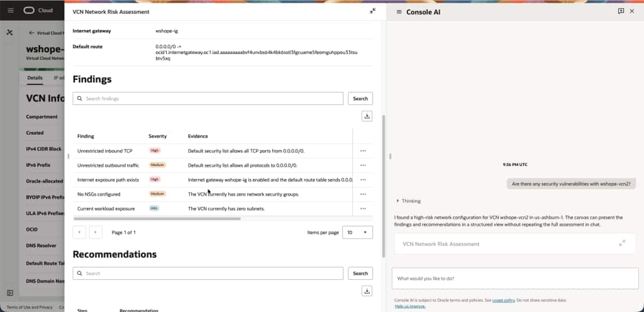
Task: Click the 'Unrestricted outbound traffic' finding
Action: [108, 165]
